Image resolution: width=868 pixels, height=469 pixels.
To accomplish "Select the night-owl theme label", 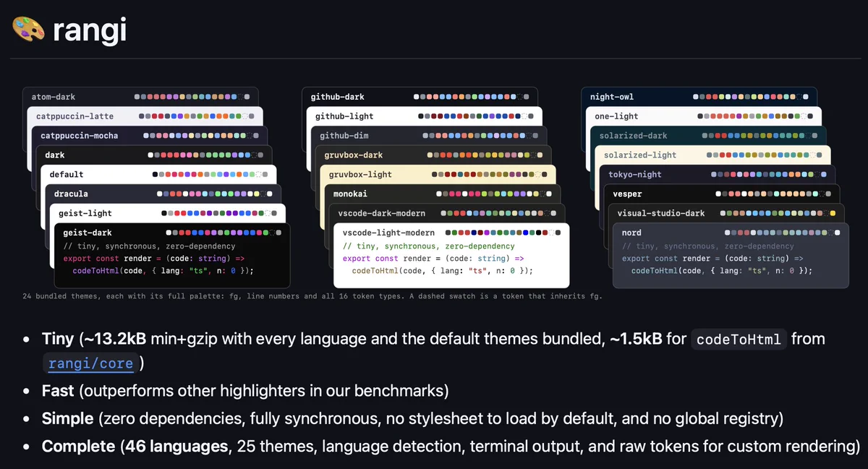I will 612,97.
